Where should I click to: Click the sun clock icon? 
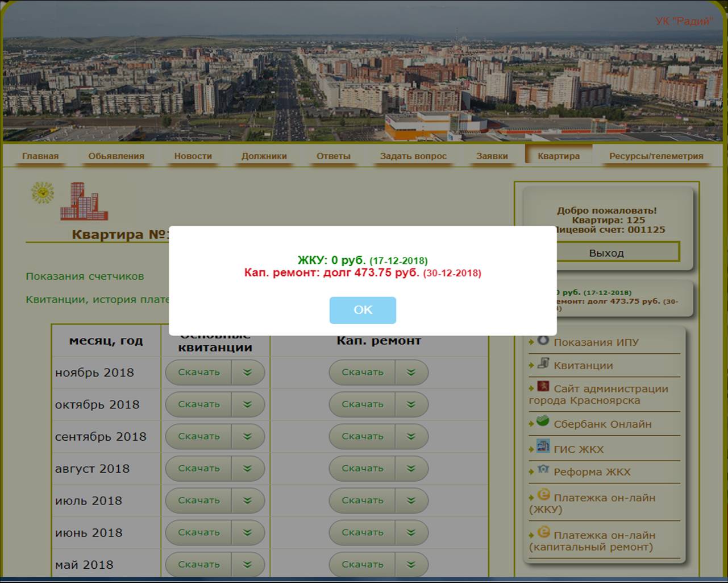coord(42,193)
